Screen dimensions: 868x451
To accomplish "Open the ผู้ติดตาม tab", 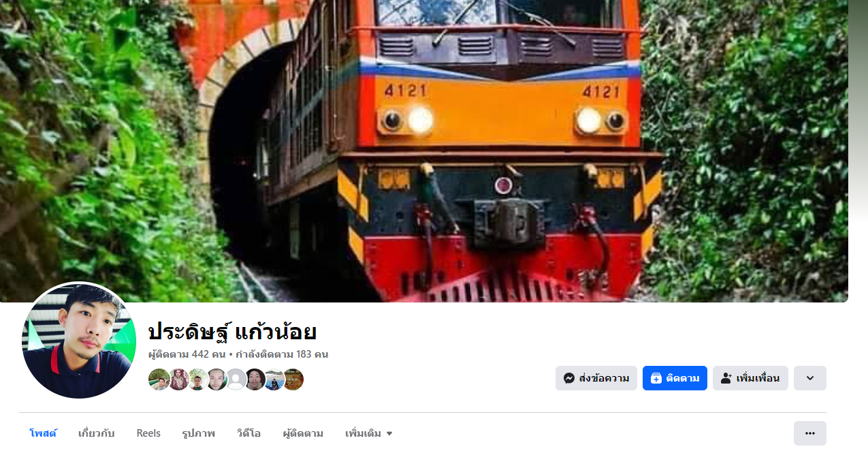I will [x=303, y=433].
